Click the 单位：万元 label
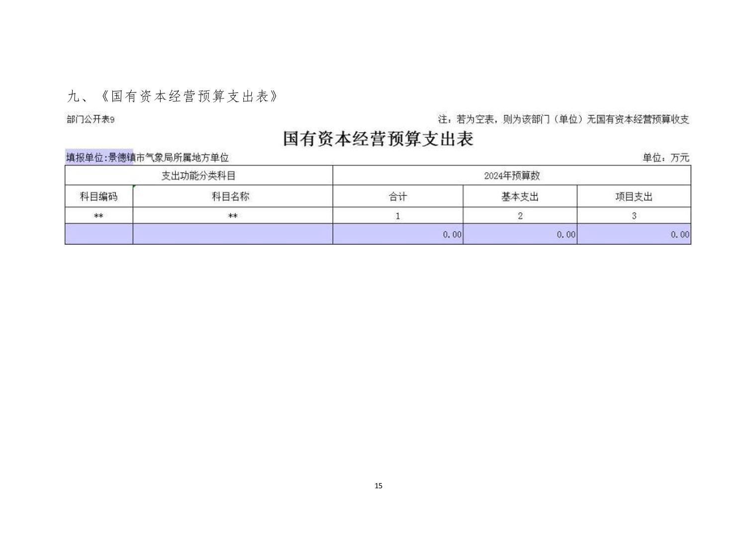The image size is (756, 534). 665,158
